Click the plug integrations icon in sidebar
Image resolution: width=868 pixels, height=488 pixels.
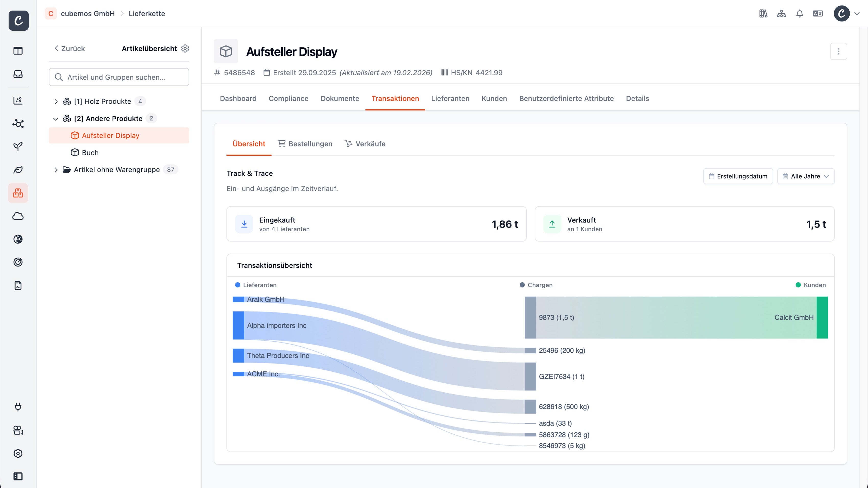click(x=18, y=407)
